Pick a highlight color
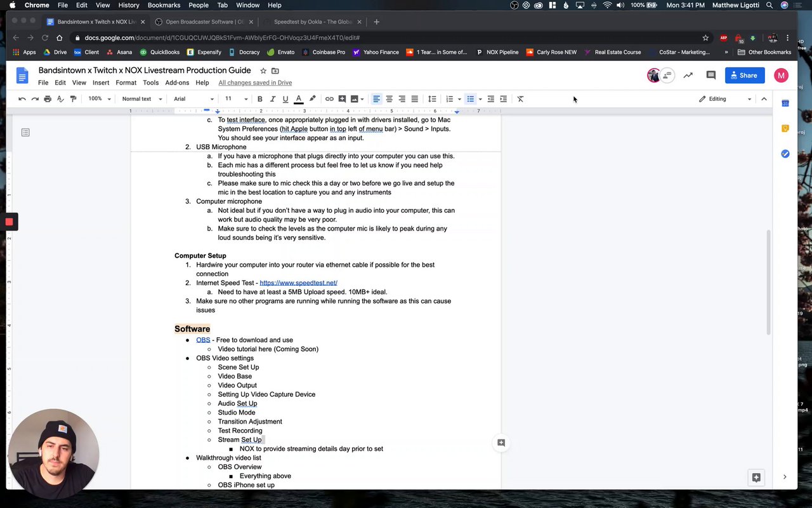Viewport: 812px width, 508px height. click(x=312, y=99)
